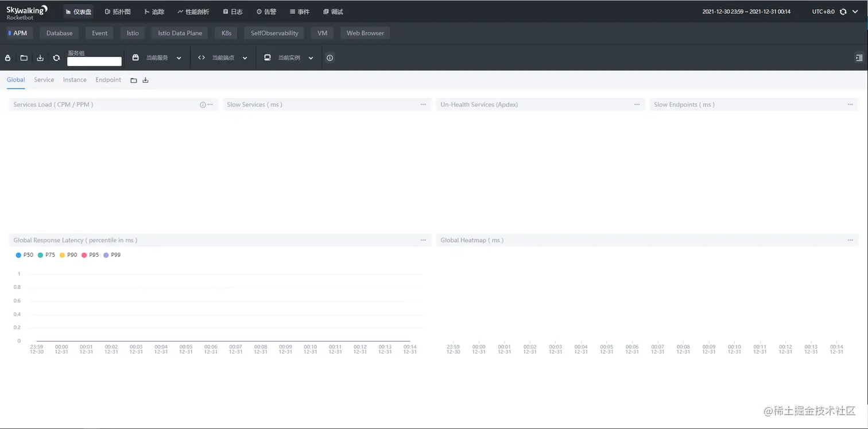Open the Istio Data Plane dashboard
Screen dimensions: 868x429
coord(180,33)
